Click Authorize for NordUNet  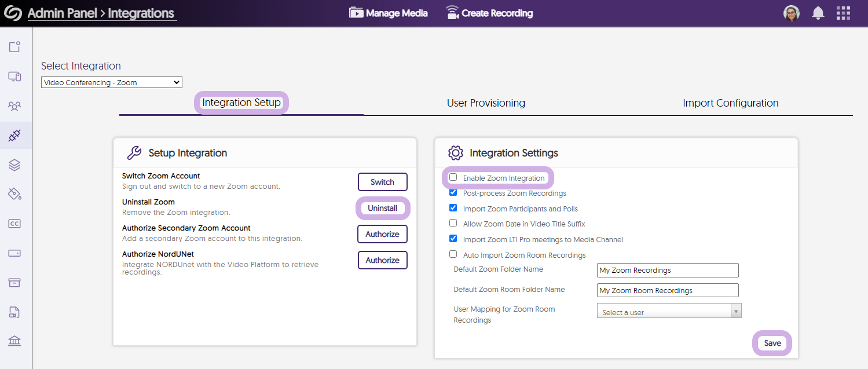(x=383, y=260)
